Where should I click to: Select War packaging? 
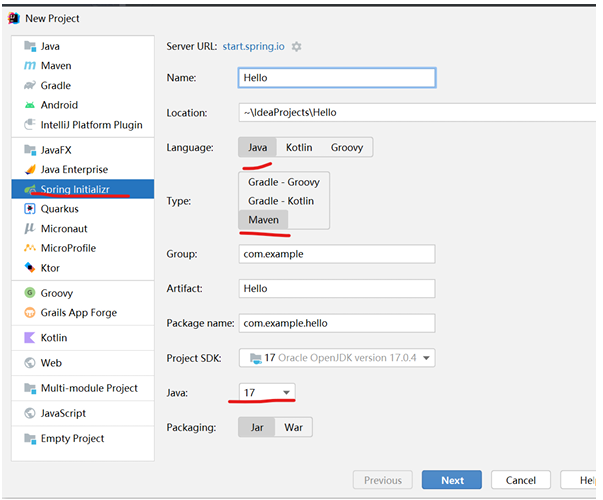tap(293, 427)
